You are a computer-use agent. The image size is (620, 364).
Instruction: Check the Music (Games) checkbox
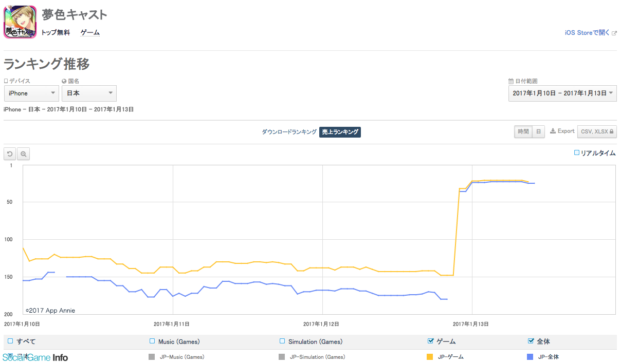(x=152, y=341)
